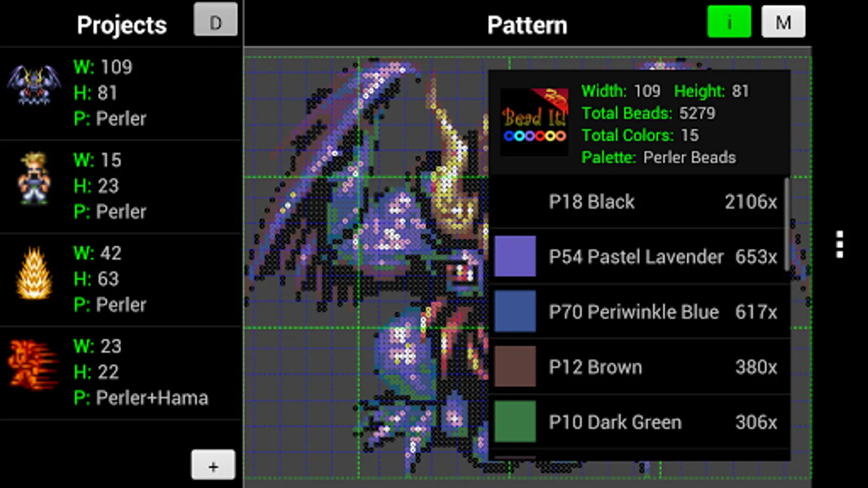Click the 'H: 22' project height

tap(96, 373)
